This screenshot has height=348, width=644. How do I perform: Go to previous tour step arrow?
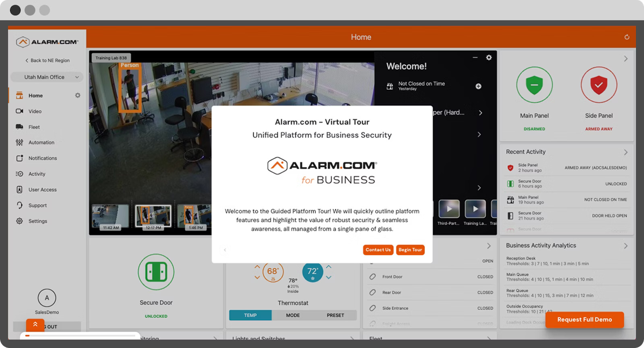pos(225,250)
